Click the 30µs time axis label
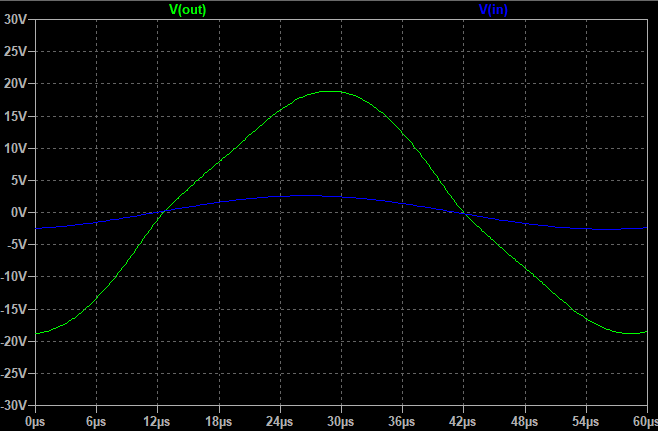The image size is (658, 431). (341, 422)
